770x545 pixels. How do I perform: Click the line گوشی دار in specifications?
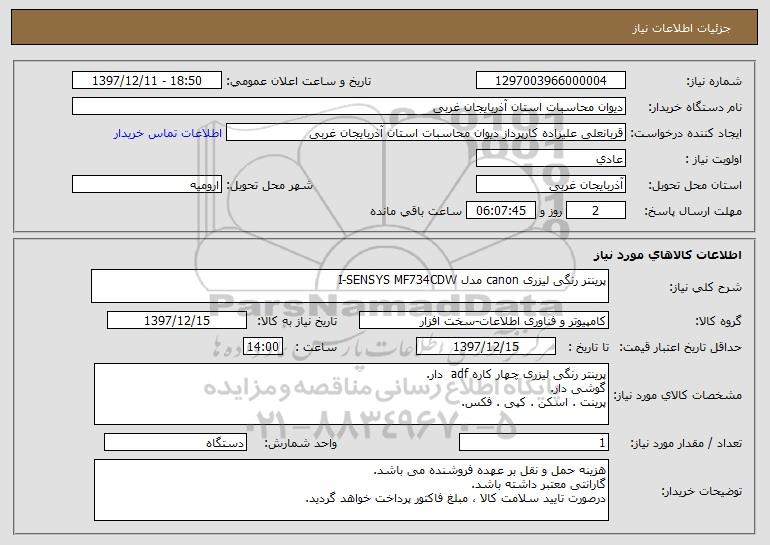click(578, 389)
